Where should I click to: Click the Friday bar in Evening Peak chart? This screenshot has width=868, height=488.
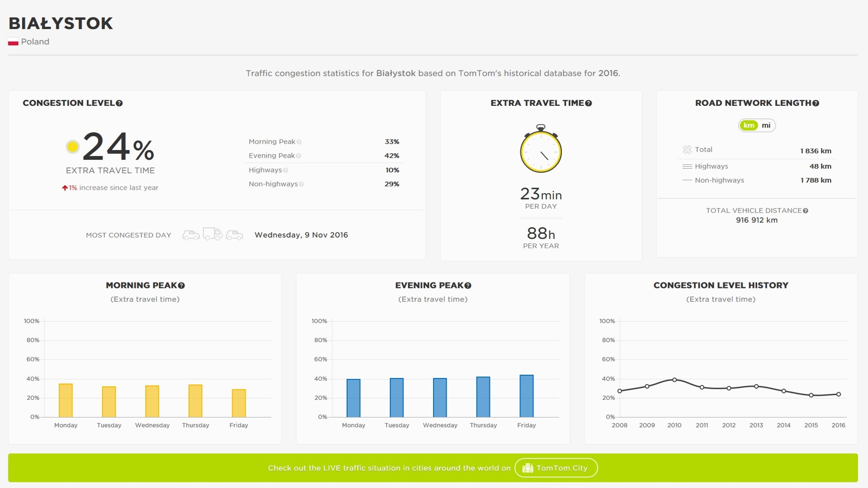click(526, 396)
